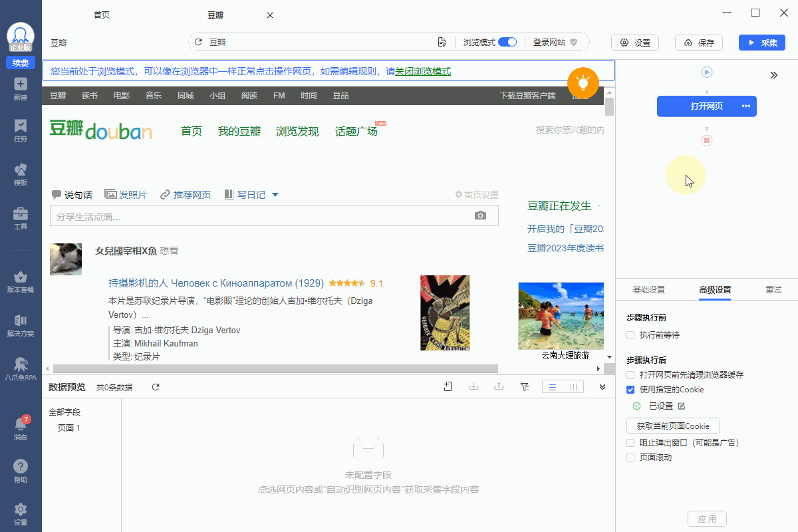This screenshot has height=532, width=798.
Task: Click the webpage horizontal scrollbar
Action: pos(275,368)
